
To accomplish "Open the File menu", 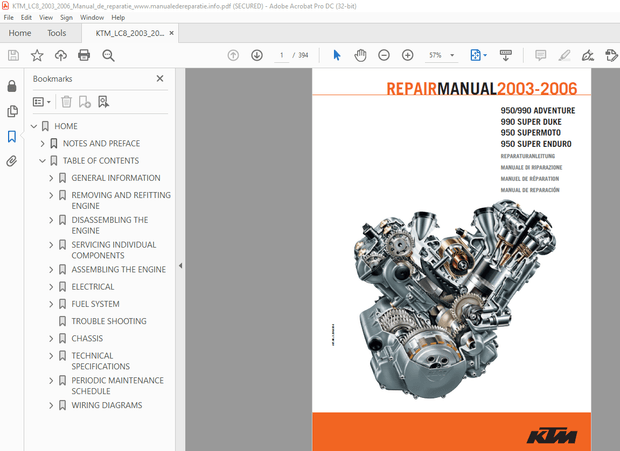I will pos(9,17).
